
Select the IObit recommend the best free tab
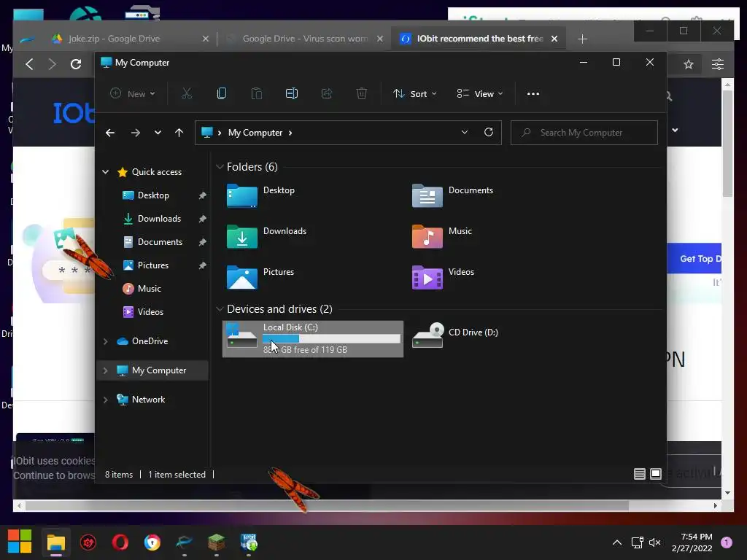[480, 39]
